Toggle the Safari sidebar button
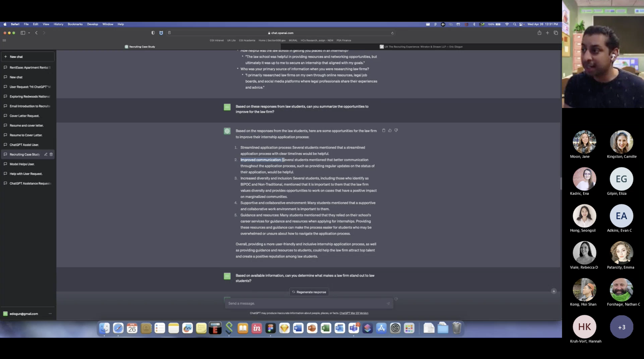Viewport: 644px width, 359px height. 23,33
